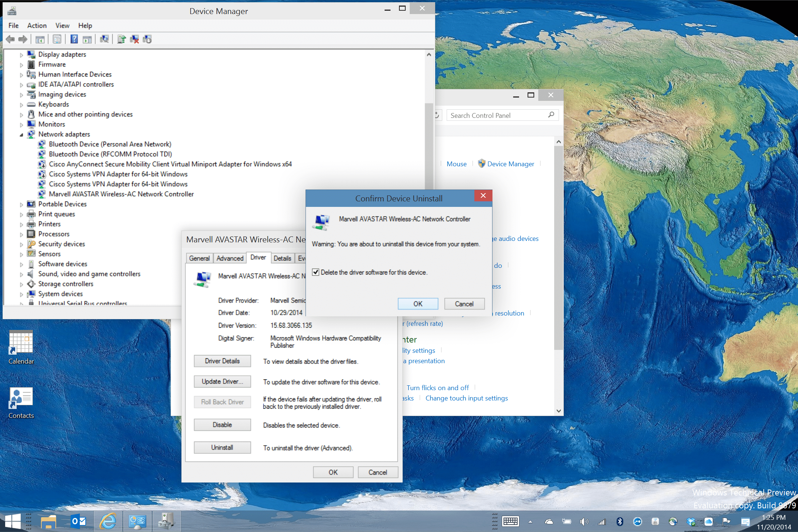Confirm uninstall with the OK button

[x=418, y=304]
